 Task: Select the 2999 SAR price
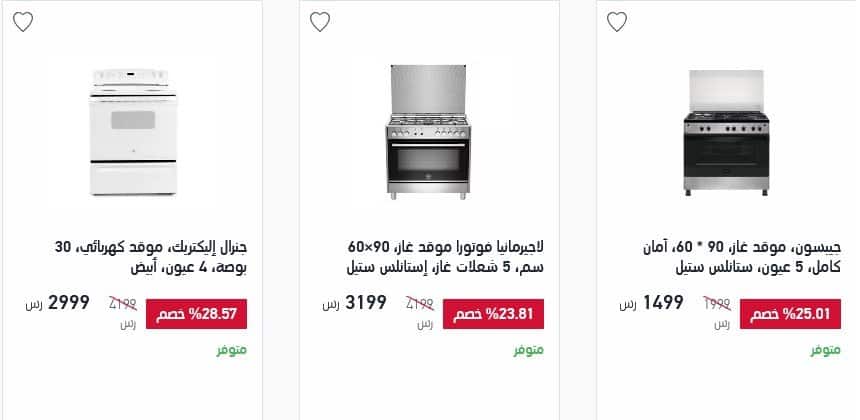tap(58, 303)
